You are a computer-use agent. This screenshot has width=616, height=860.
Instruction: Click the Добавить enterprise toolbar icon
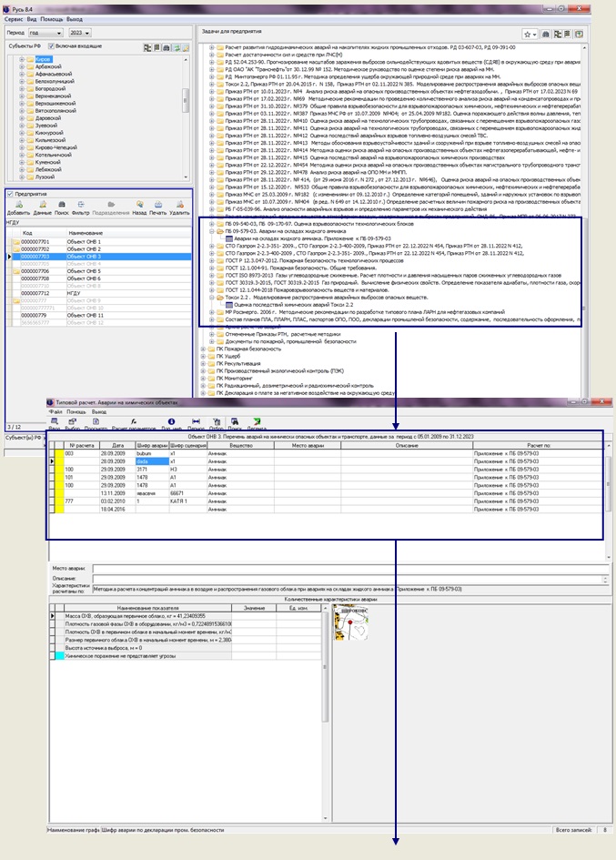click(17, 205)
